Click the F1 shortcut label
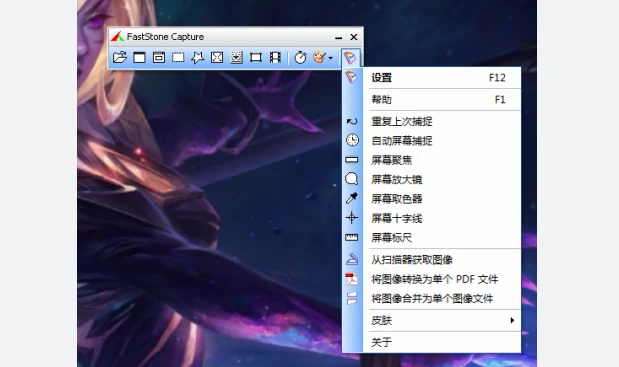This screenshot has width=619, height=367. (500, 99)
